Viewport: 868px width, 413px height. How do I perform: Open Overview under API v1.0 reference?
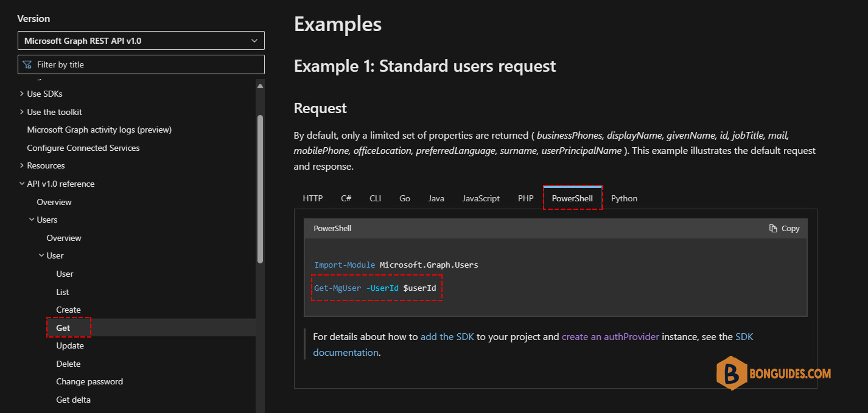(54, 202)
